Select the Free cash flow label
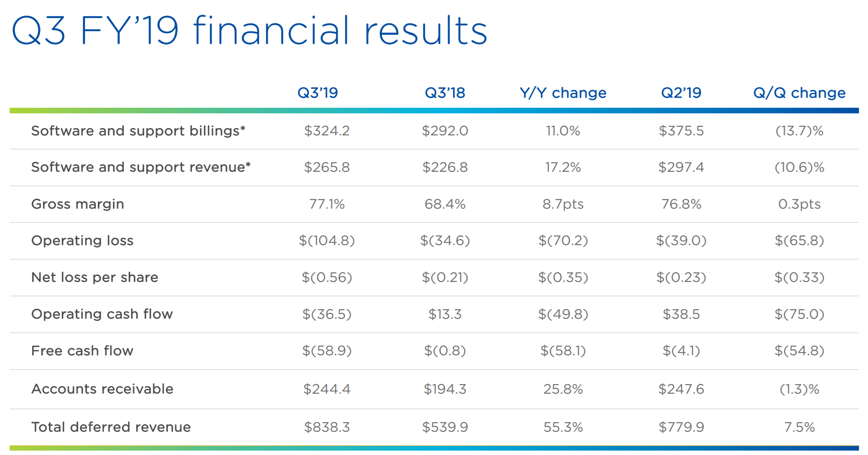This screenshot has height=455, width=868. (x=83, y=351)
